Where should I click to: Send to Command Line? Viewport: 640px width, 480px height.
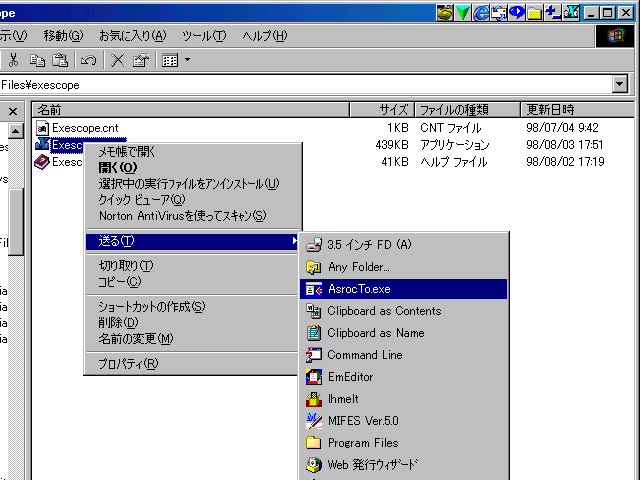(x=404, y=355)
